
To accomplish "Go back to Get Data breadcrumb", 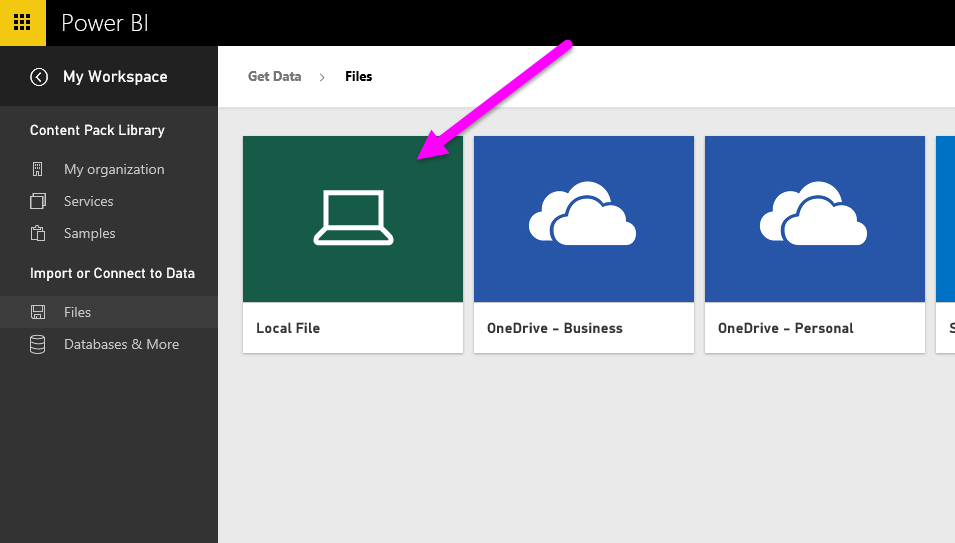I will pos(274,77).
